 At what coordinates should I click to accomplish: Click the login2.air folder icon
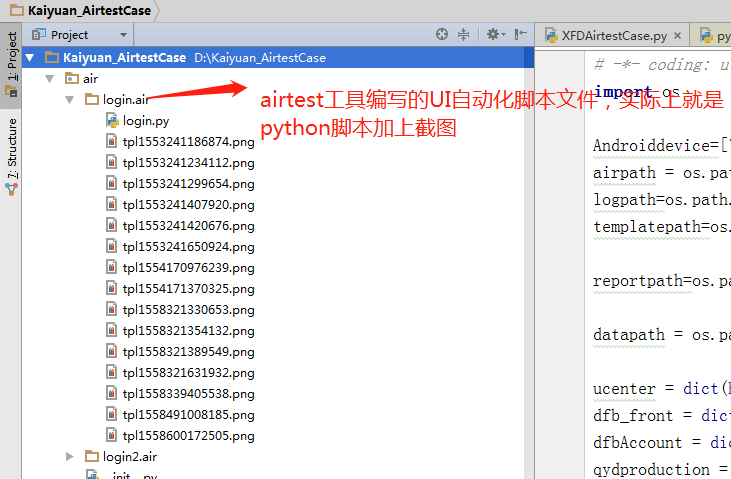tap(92, 456)
